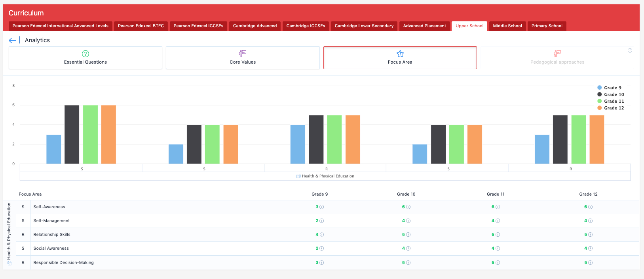Click info icon beside Responsible Decision-Making Grade 12 value
Image resolution: width=644 pixels, height=279 pixels.
tap(591, 263)
